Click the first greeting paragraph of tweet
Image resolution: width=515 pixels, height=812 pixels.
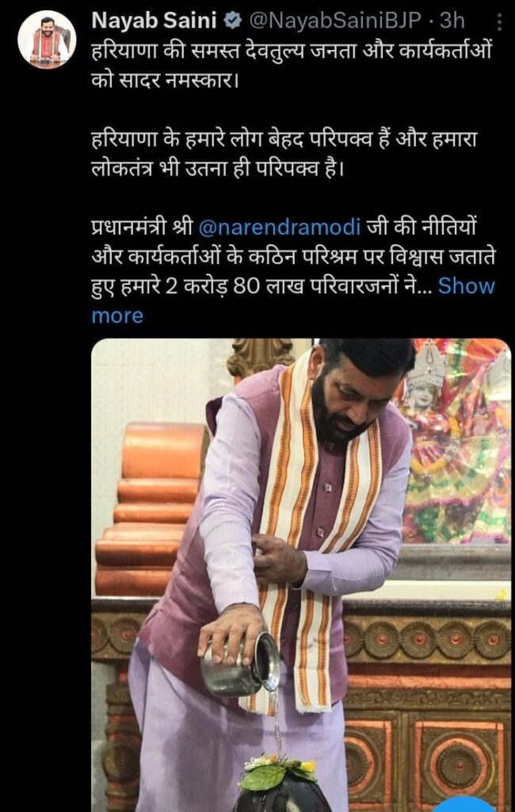tap(292, 67)
